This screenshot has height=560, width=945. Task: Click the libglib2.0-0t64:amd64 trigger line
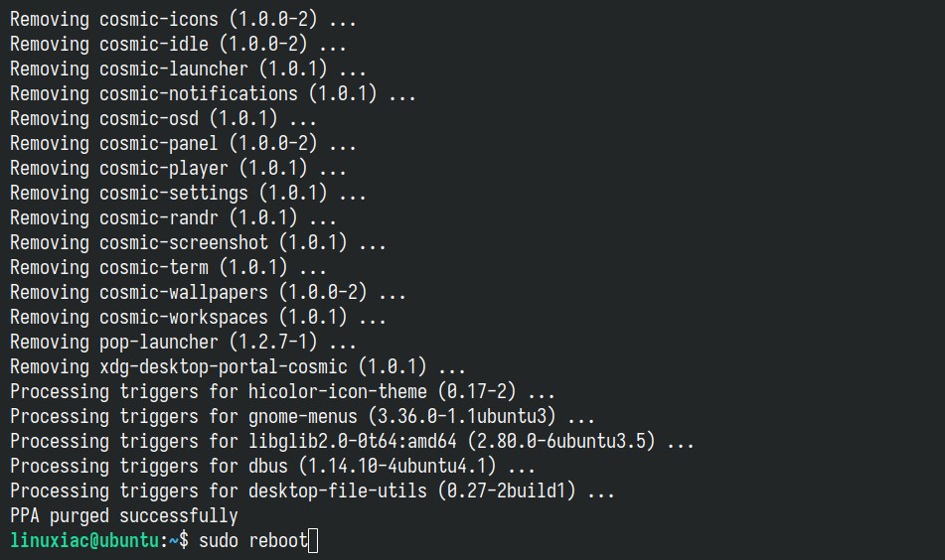coord(353,442)
